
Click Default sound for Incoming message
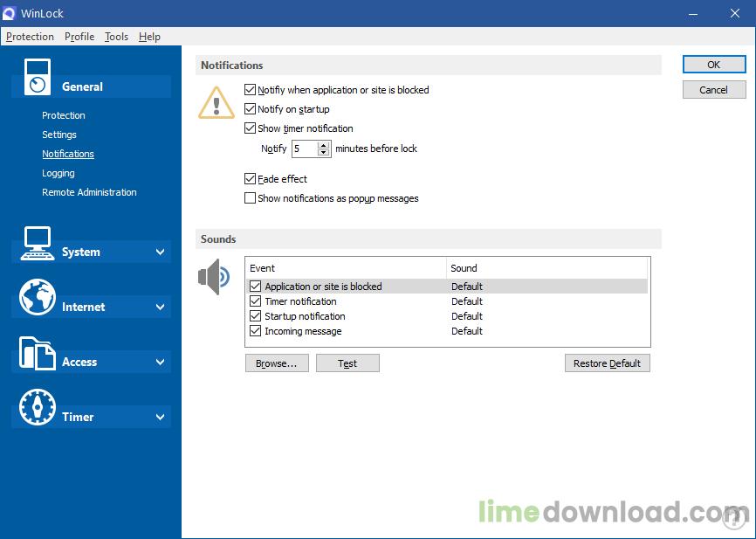[x=467, y=331]
